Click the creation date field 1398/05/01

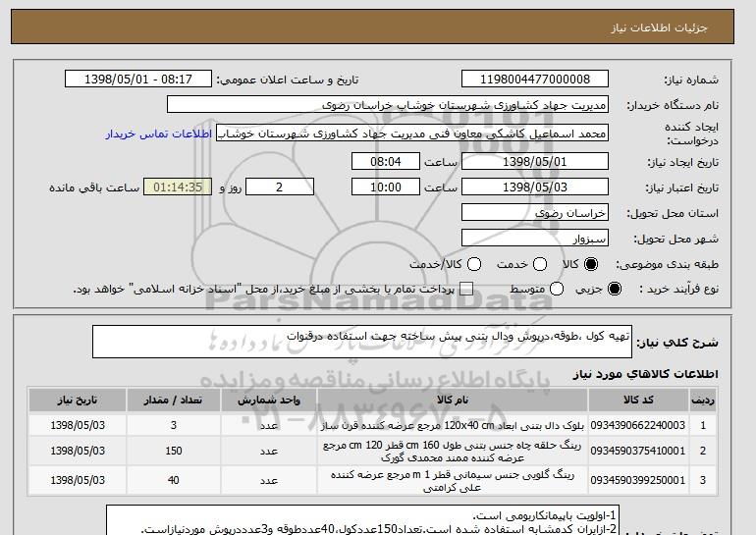click(x=535, y=161)
